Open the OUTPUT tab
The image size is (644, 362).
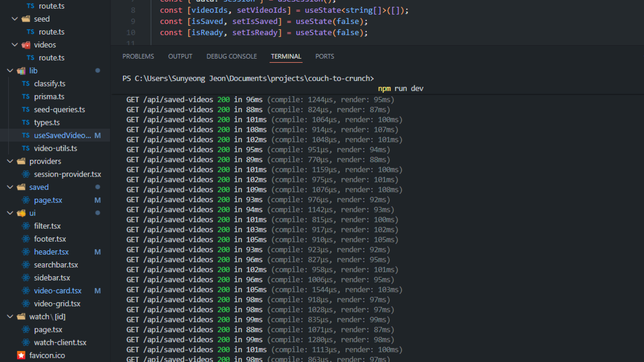[180, 57]
